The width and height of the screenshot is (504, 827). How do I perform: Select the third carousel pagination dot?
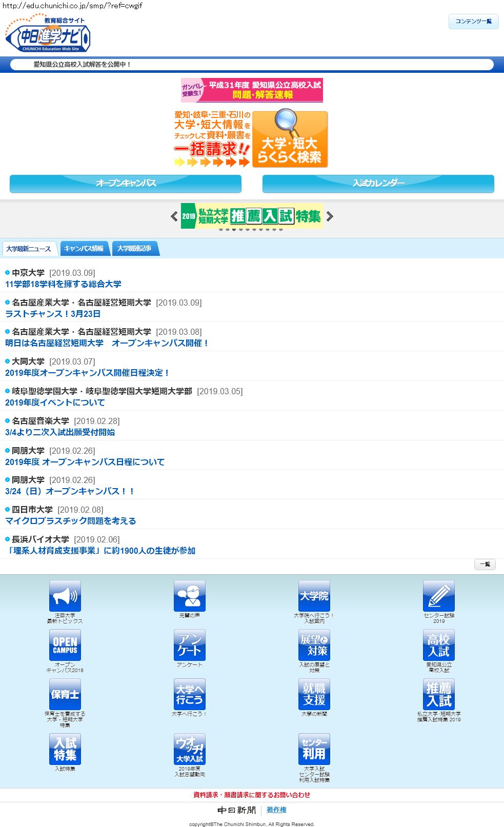234,230
